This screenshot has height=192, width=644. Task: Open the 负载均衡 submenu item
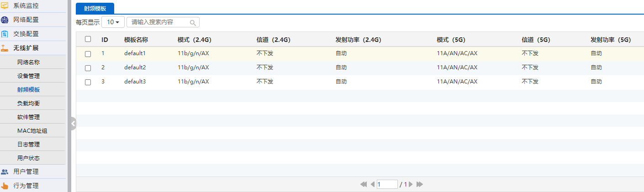pyautogui.click(x=28, y=103)
